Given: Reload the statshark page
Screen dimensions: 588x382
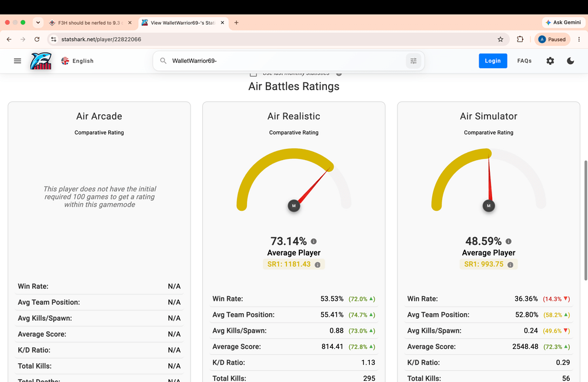Looking at the screenshot, I should click(36, 39).
